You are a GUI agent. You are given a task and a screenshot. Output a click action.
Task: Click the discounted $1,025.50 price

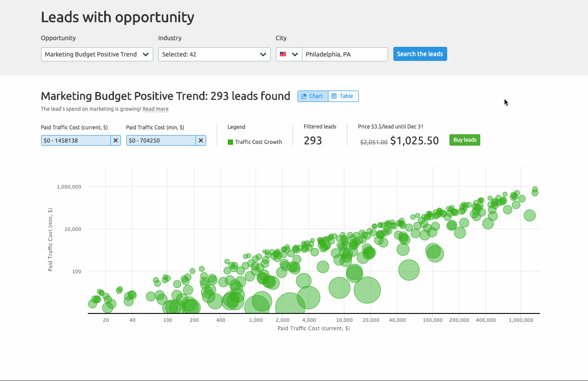point(415,141)
